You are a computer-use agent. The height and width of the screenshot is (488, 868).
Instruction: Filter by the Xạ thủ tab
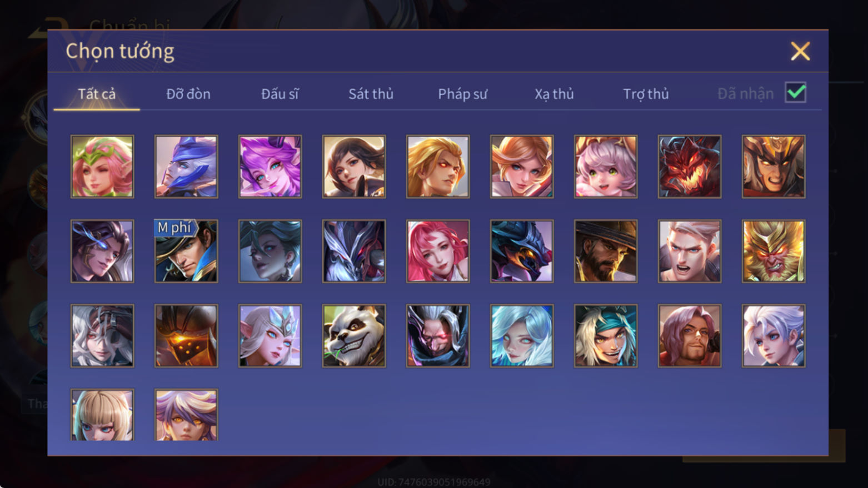pos(554,94)
